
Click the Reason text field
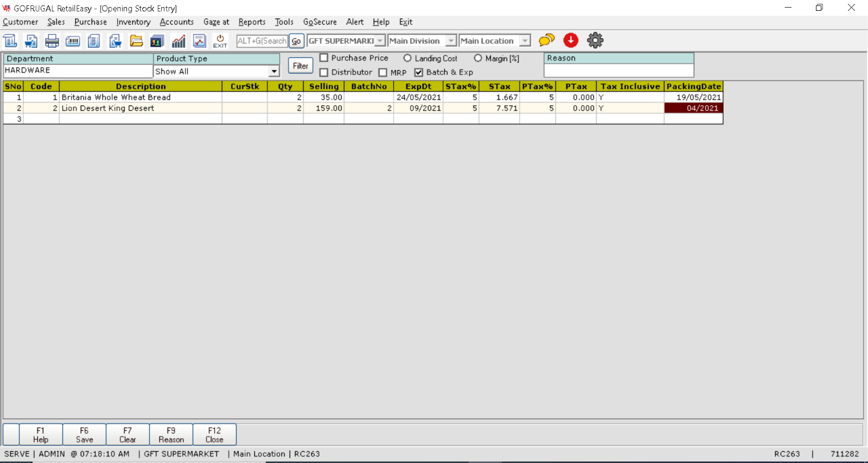(x=619, y=71)
